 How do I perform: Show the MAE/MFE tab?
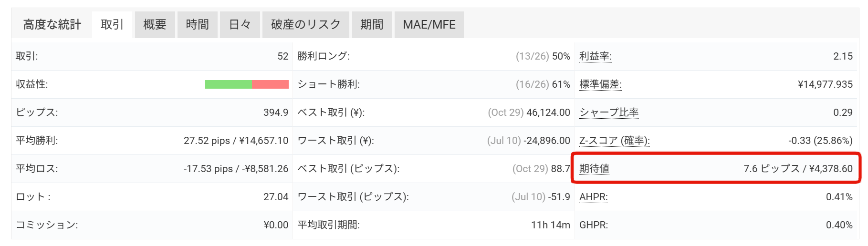pyautogui.click(x=429, y=25)
